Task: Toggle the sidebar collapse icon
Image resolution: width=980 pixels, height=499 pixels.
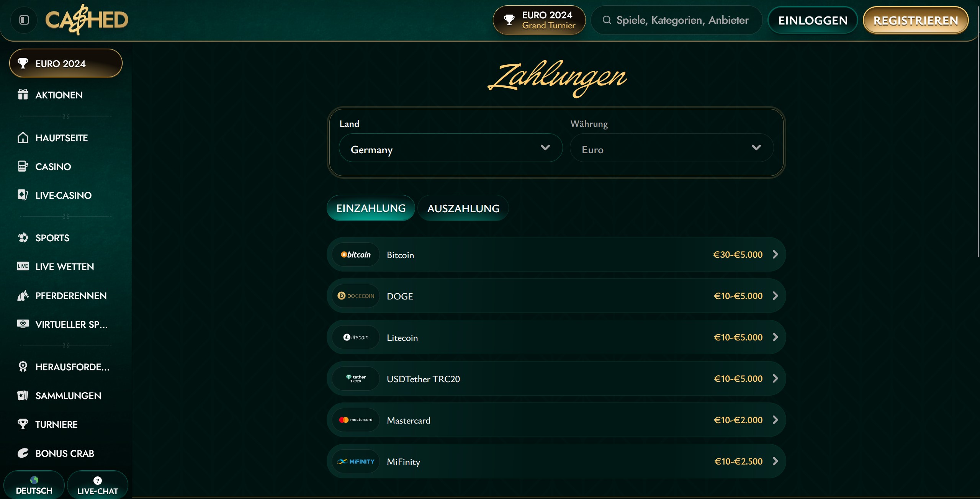Action: pyautogui.click(x=24, y=20)
